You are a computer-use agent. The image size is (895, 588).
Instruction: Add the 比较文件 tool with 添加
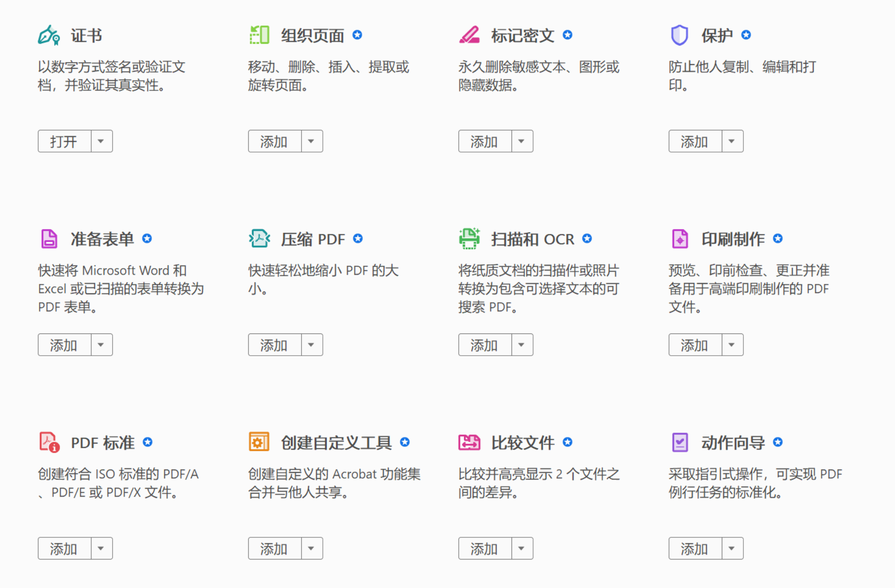(x=485, y=548)
